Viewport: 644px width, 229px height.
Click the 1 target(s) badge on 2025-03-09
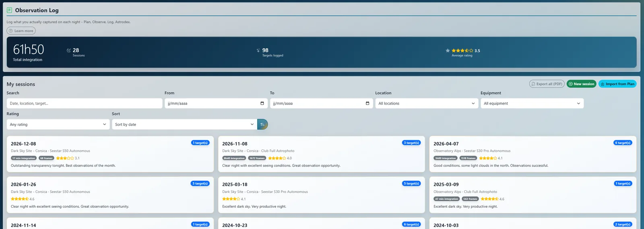623,184
